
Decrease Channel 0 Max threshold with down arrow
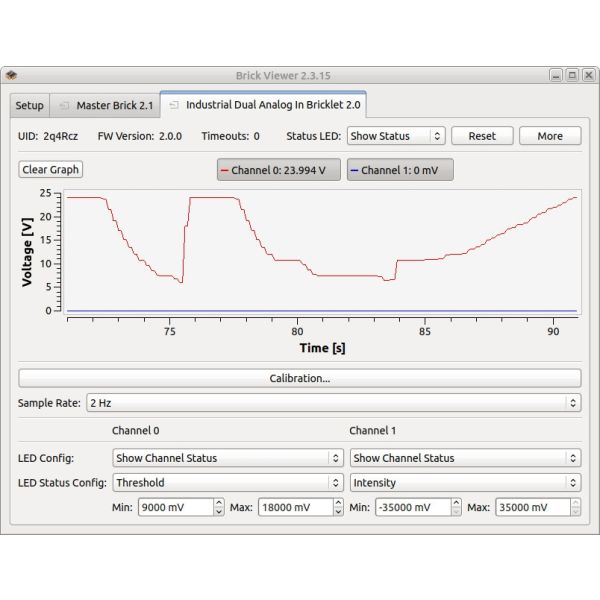[338, 512]
